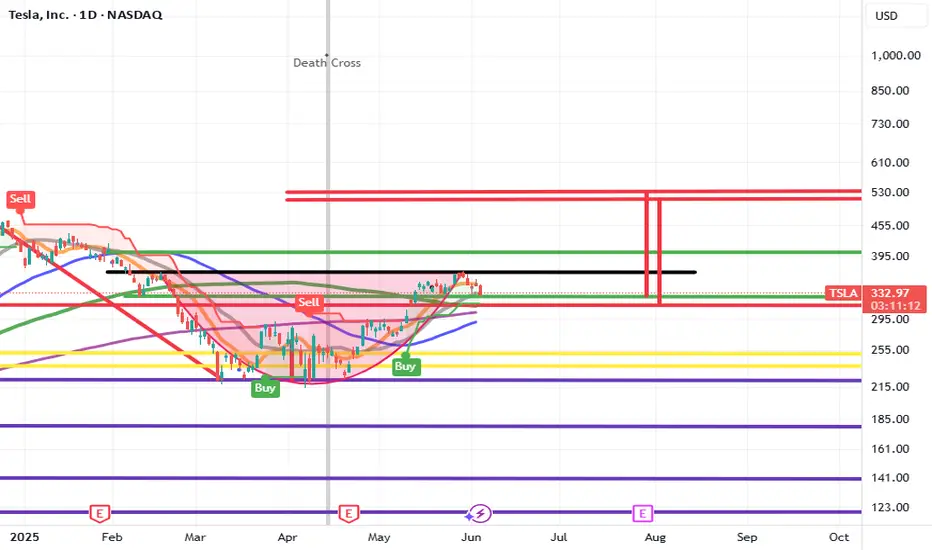Screen dimensions: 932x550
Task: Click the 1,000.00 price axis label
Action: 896,55
